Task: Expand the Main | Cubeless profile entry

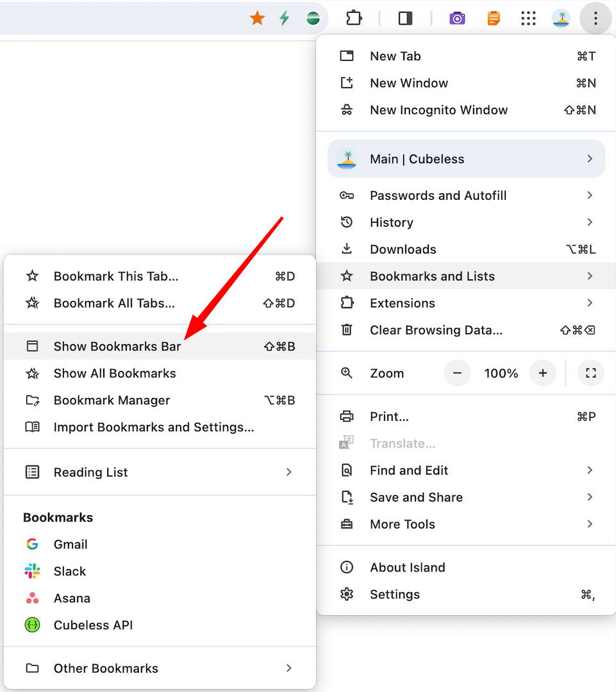Action: 466,159
